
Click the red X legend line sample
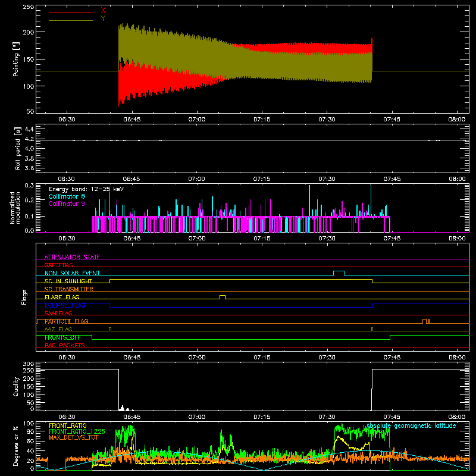coord(71,12)
